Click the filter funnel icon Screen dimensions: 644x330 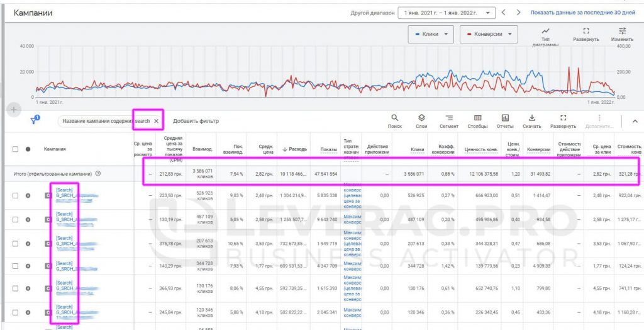[x=35, y=120]
